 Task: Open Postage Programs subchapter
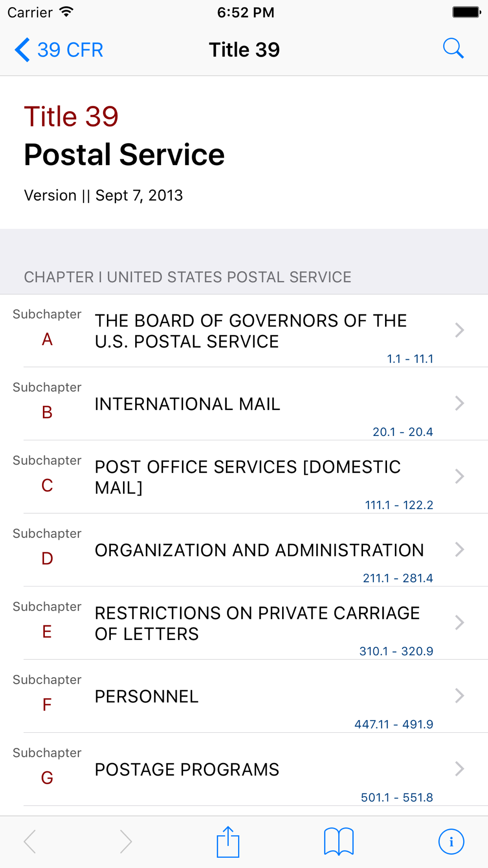(x=244, y=769)
